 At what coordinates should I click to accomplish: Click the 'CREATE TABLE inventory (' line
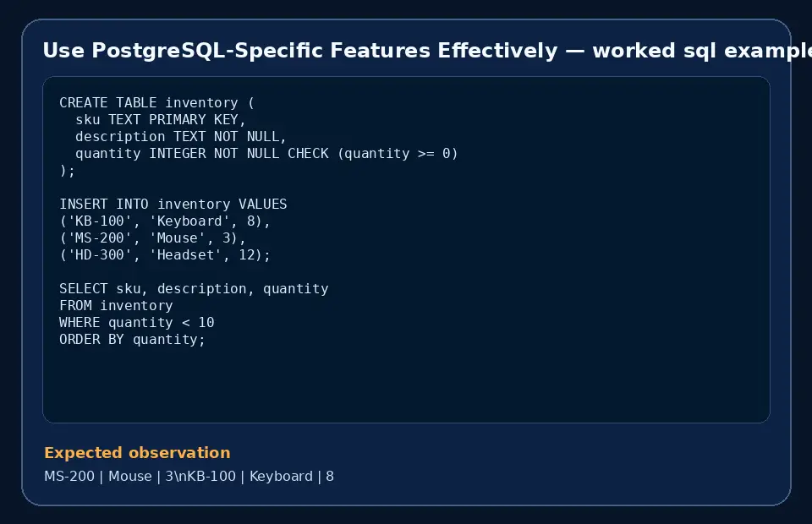tap(157, 102)
